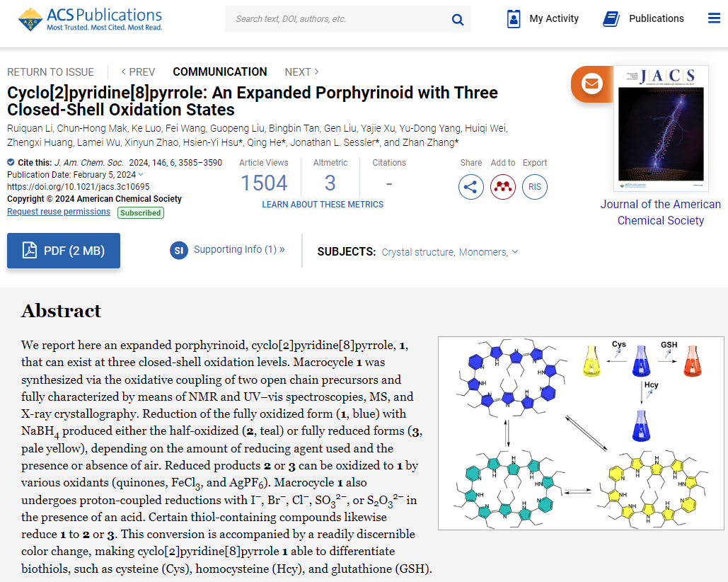This screenshot has width=728, height=582.
Task: Go to NEXT article
Action: [302, 72]
